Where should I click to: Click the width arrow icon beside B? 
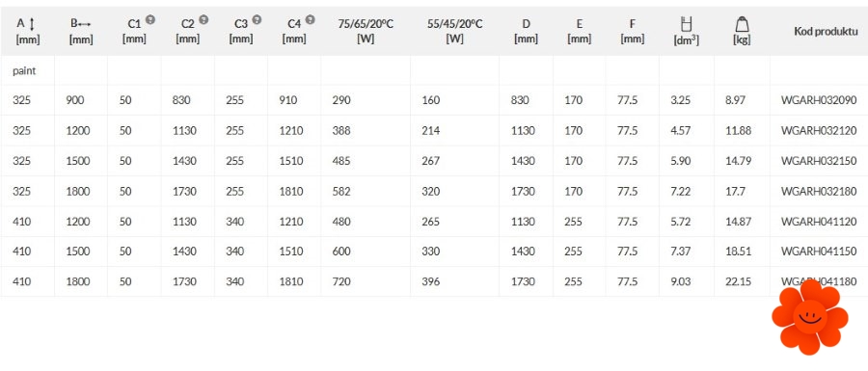85,24
